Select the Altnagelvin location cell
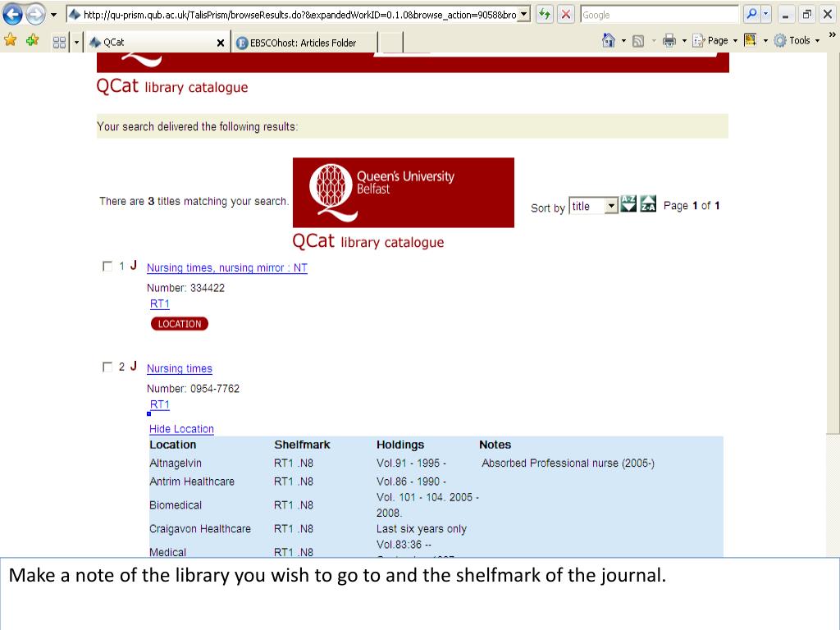This screenshot has height=630, width=840. [176, 463]
